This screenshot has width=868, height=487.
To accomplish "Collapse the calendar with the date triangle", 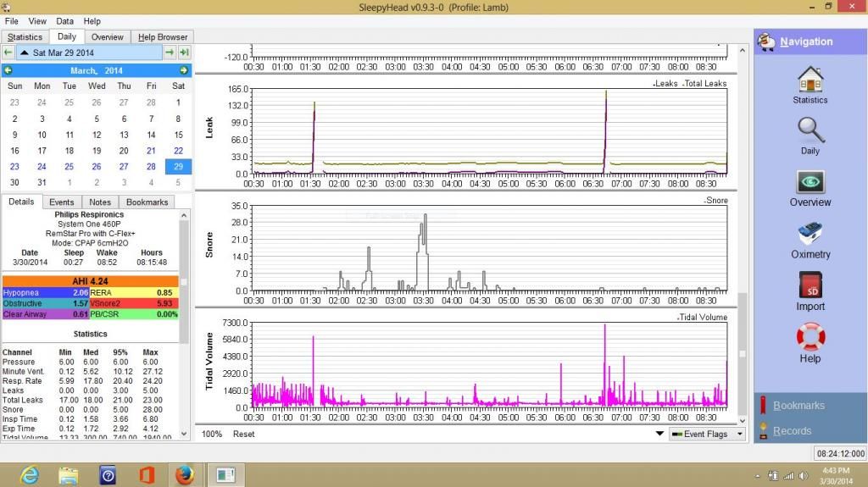I will [25, 53].
